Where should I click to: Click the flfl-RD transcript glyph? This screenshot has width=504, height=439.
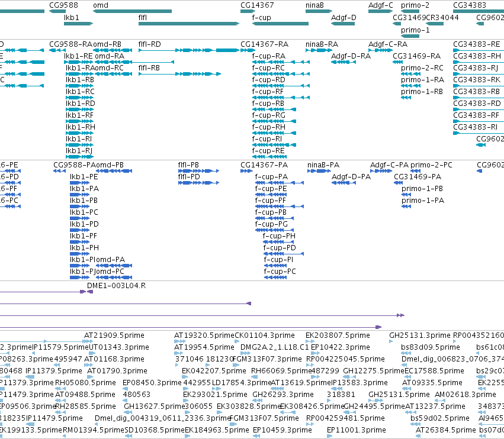[189, 50]
